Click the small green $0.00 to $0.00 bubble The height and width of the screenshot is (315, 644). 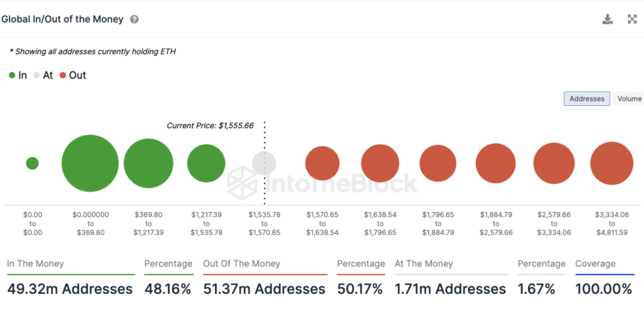click(x=33, y=163)
